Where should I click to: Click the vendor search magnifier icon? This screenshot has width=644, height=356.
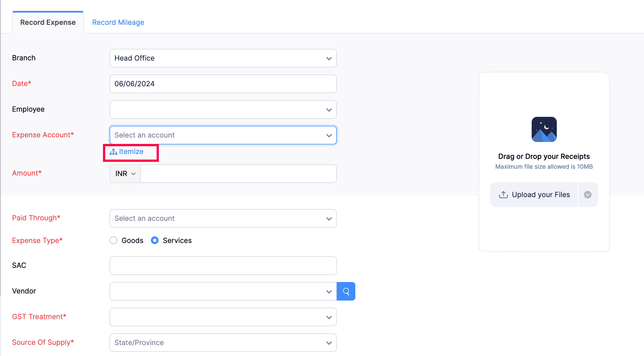click(x=346, y=291)
